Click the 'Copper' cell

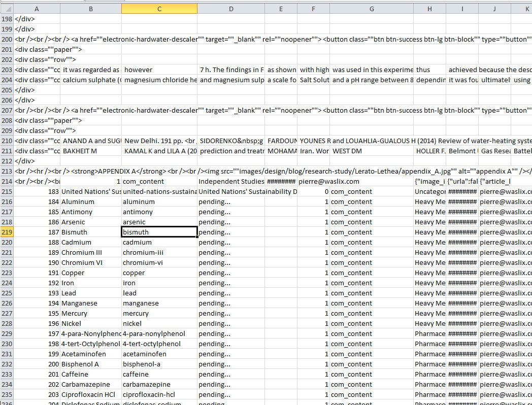pyautogui.click(x=91, y=273)
